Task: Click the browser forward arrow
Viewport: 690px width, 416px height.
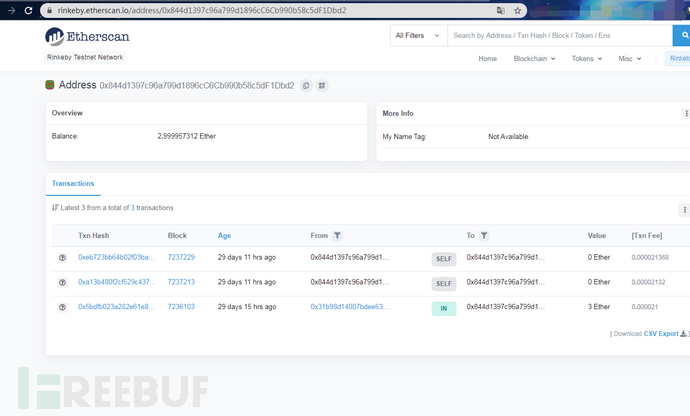Action: click(11, 10)
